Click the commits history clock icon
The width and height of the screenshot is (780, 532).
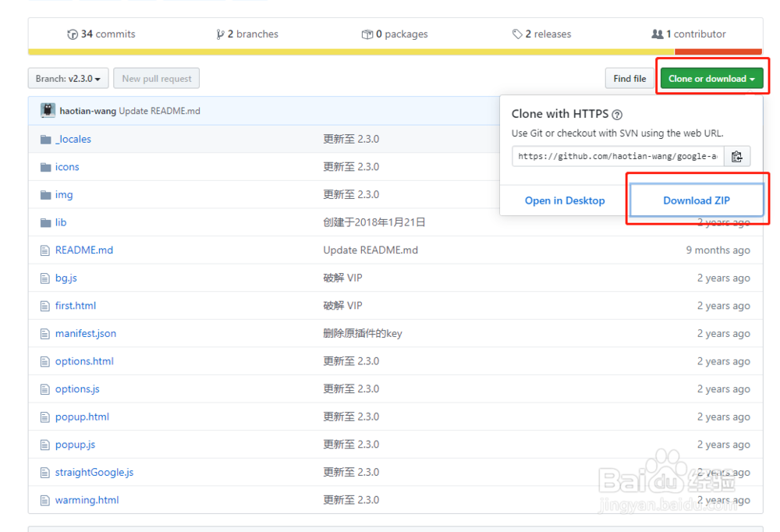[x=73, y=34]
